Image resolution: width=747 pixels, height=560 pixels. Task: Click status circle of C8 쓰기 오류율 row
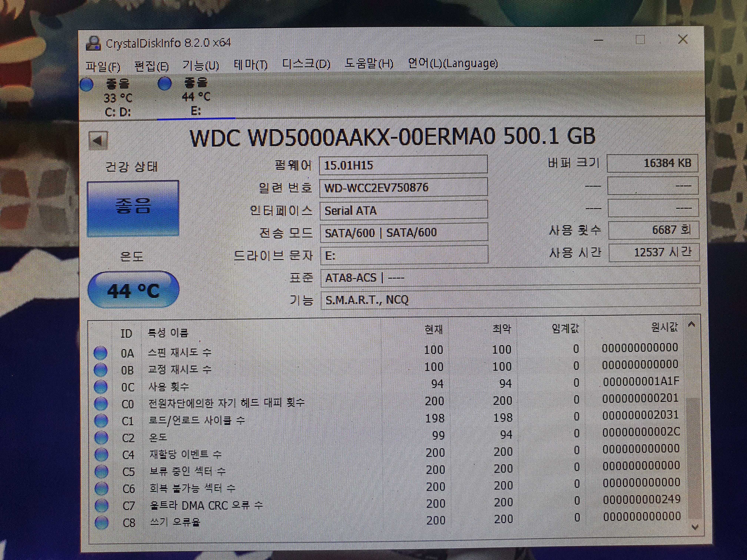tap(102, 523)
